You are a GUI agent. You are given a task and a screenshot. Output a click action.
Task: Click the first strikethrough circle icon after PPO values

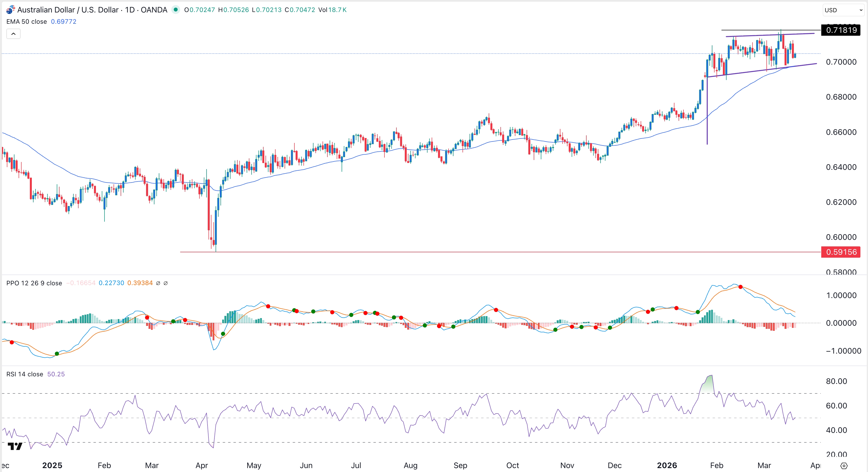tap(158, 283)
